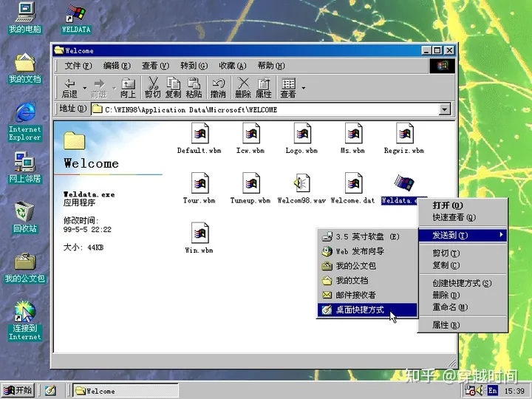Select the Win.wbm file
This screenshot has width=532, height=399.
pyautogui.click(x=199, y=238)
